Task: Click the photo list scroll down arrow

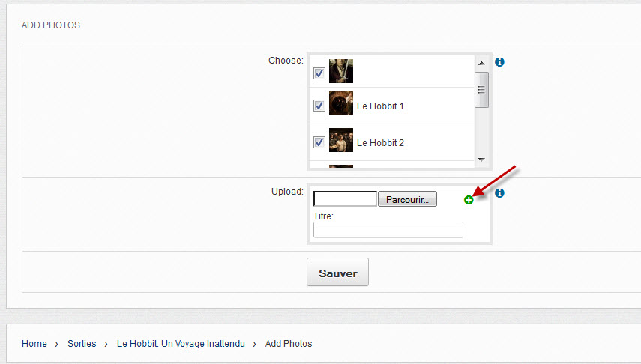Action: (482, 160)
